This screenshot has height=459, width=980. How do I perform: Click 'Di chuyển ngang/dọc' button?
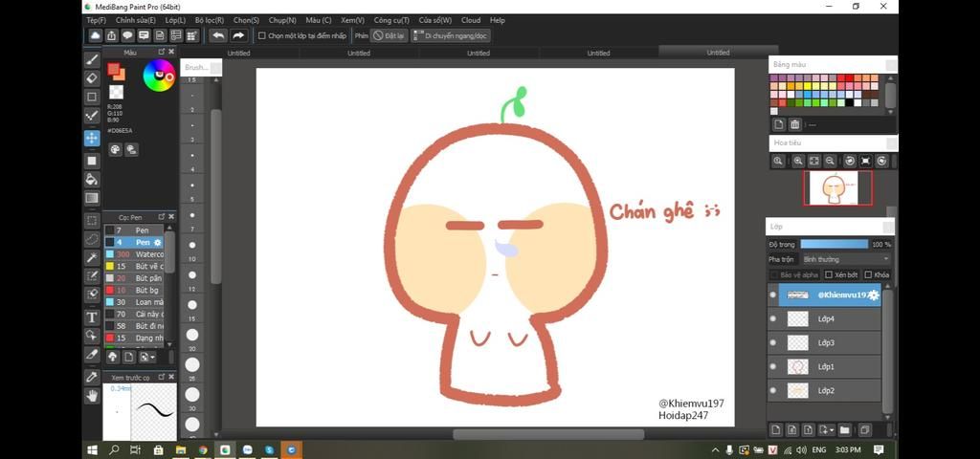tap(451, 35)
